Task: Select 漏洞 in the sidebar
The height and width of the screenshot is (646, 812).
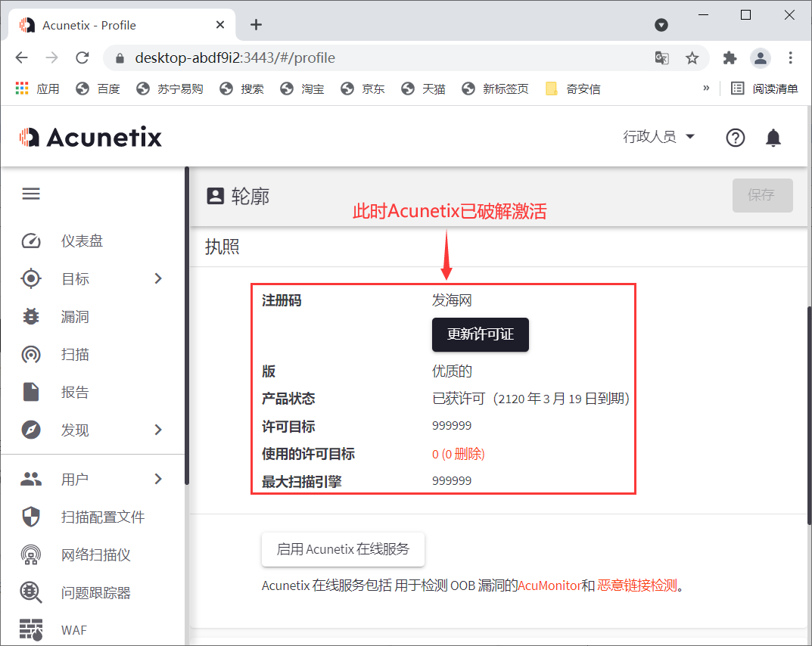Action: (75, 317)
